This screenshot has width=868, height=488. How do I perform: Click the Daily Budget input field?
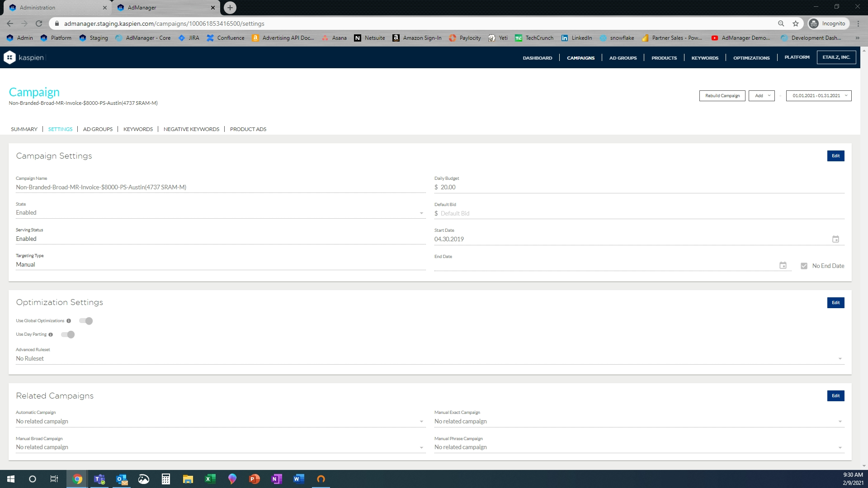[x=633, y=187]
